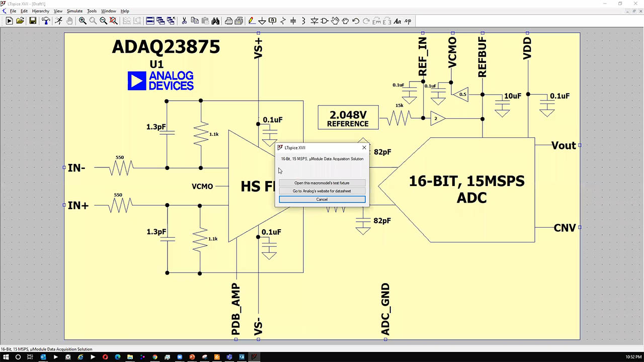Open the Windows Start menu

coord(6,357)
